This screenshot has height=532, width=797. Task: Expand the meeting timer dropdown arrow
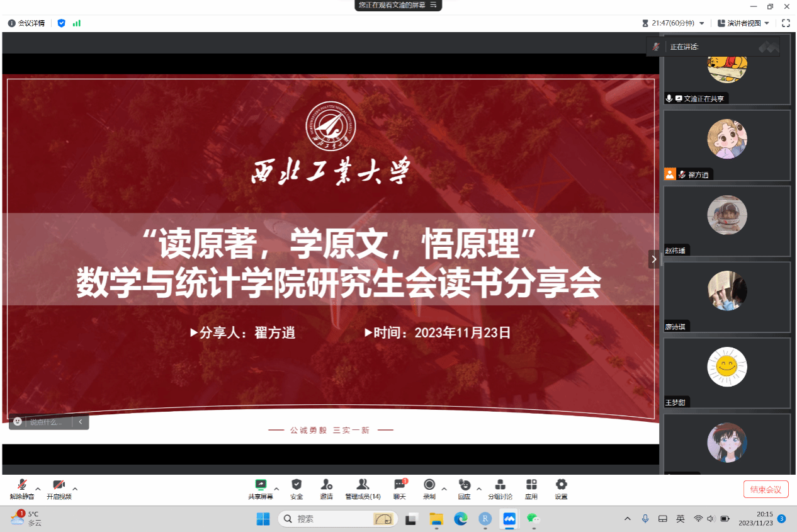tap(702, 23)
